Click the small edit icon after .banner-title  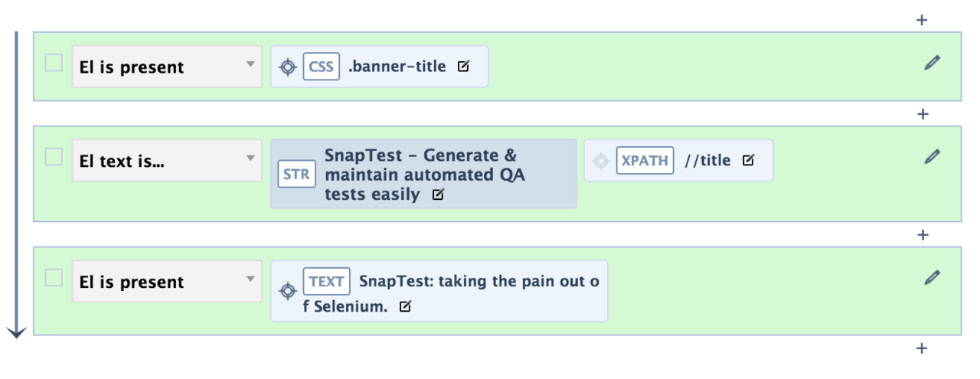click(x=463, y=67)
